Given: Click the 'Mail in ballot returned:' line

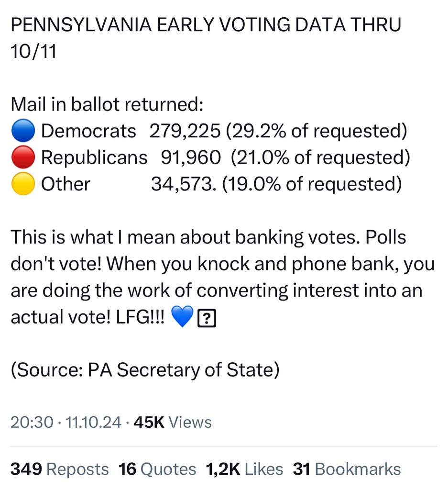Looking at the screenshot, I should 107,104.
